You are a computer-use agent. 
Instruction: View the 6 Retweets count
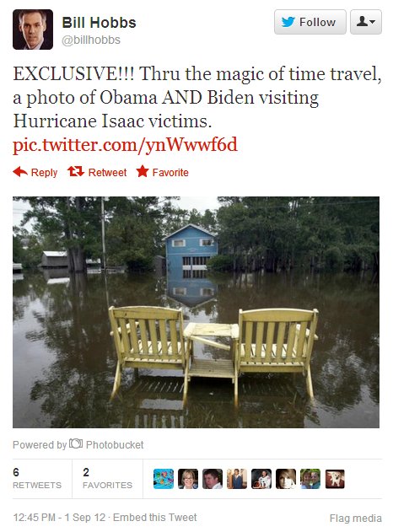pyautogui.click(x=37, y=478)
